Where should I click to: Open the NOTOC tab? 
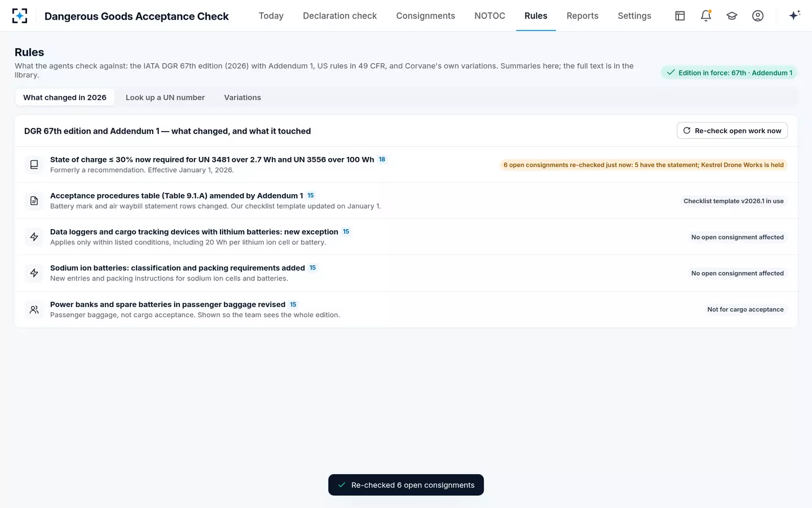(490, 16)
